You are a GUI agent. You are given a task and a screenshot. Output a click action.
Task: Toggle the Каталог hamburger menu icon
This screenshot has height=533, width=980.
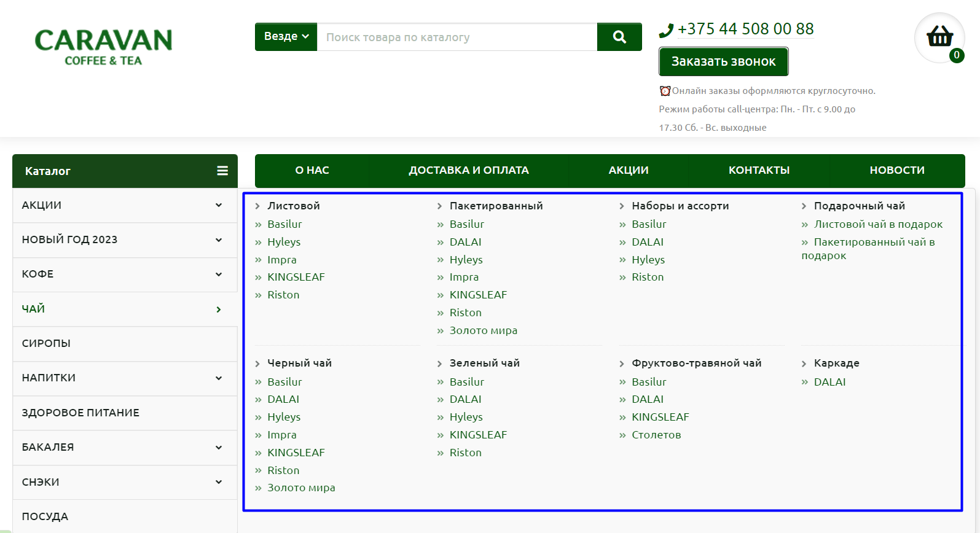click(222, 171)
